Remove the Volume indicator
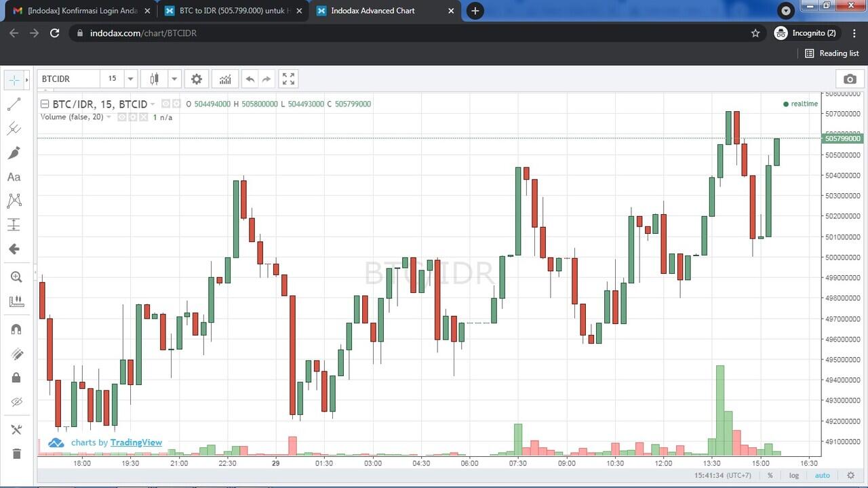Screen dimensions: 868x488 point(144,117)
